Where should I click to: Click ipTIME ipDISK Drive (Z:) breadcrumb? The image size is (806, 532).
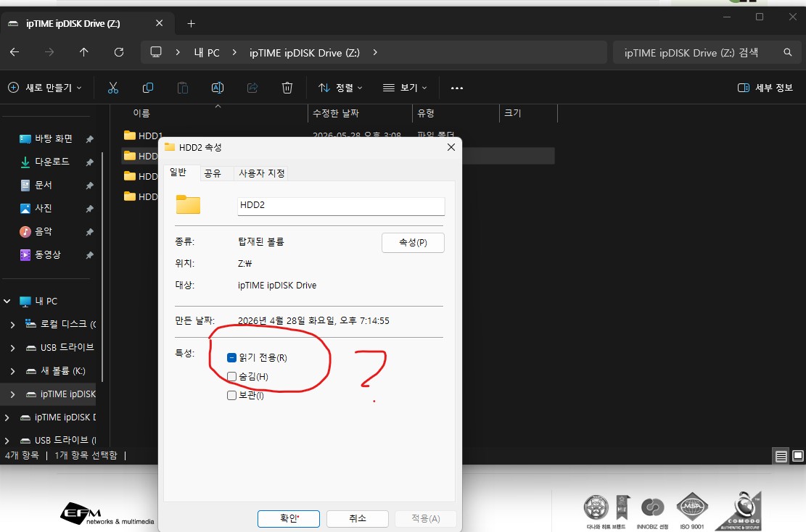[304, 52]
